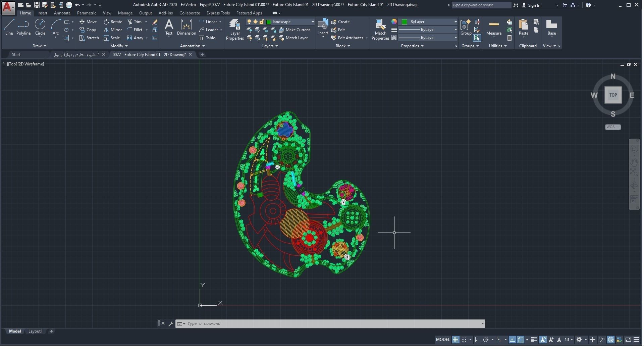Click Edit Attributes button

click(347, 38)
